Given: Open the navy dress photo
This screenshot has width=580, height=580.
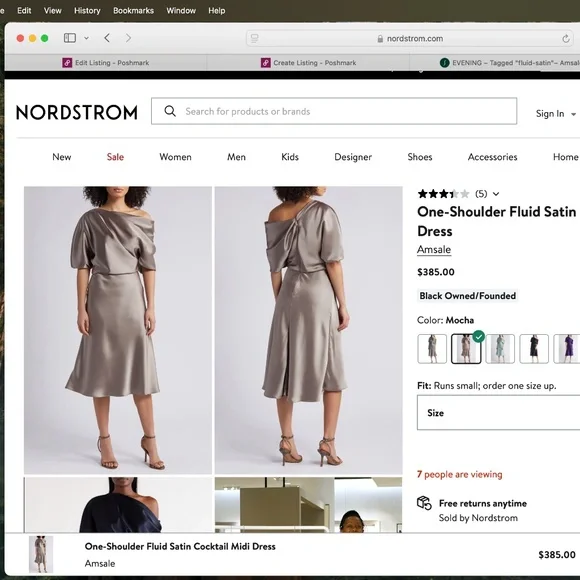Looking at the screenshot, I should 118,505.
